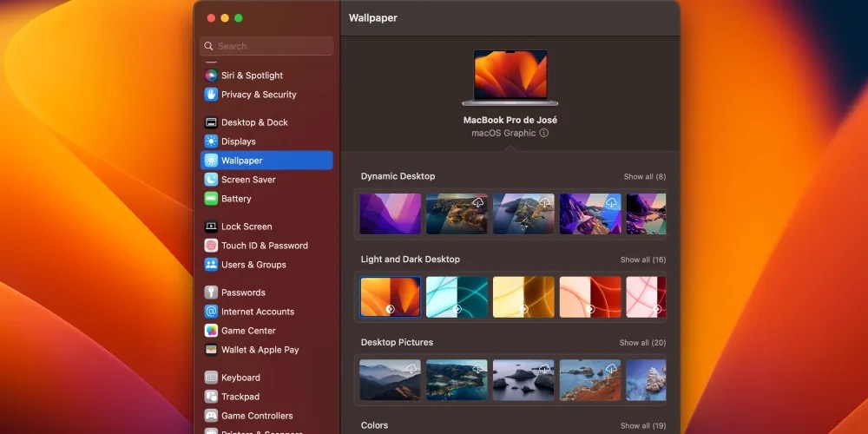This screenshot has height=434, width=868.
Task: Pick the yellow Light and Dark wallpaper
Action: (523, 297)
